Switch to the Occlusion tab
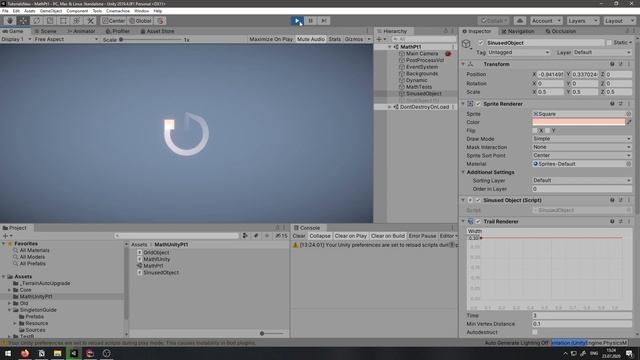The height and width of the screenshot is (360, 640). (x=560, y=31)
